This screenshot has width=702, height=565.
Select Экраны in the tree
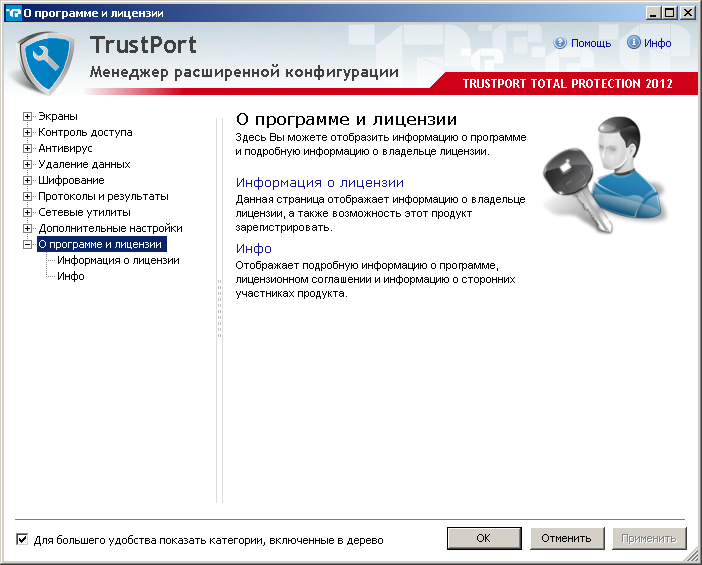coord(58,116)
